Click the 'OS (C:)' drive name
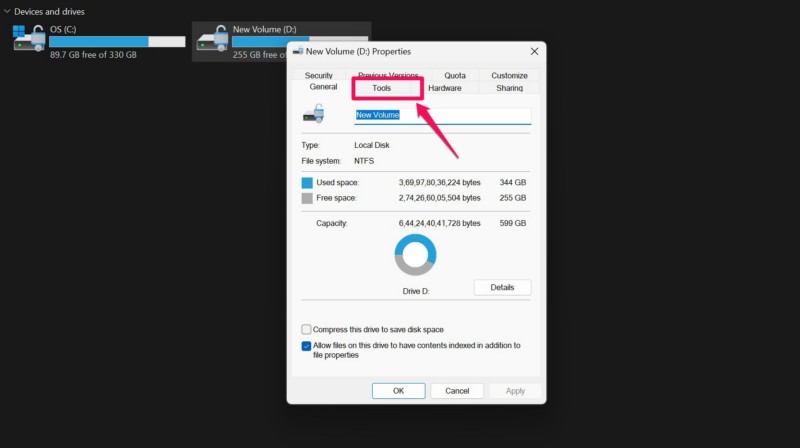The width and height of the screenshot is (800, 448). click(x=63, y=29)
